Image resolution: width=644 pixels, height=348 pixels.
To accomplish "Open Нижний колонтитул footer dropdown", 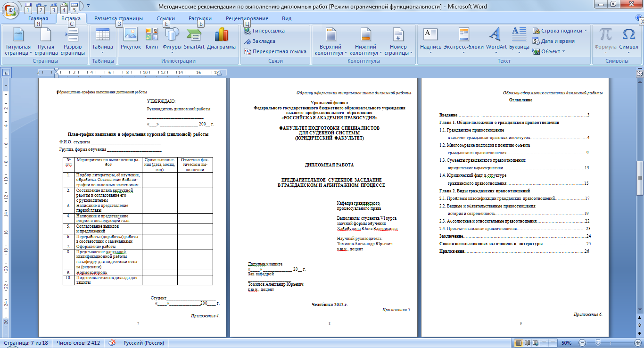I will [365, 41].
